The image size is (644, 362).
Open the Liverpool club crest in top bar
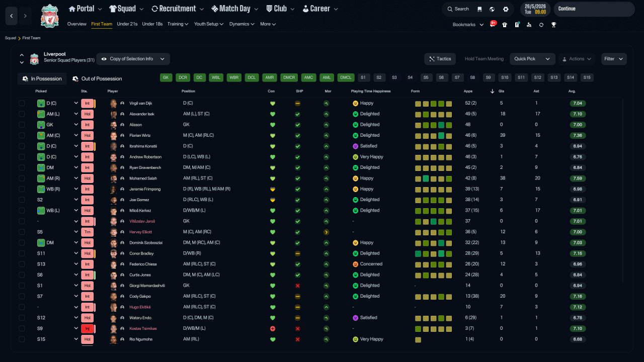click(x=50, y=16)
